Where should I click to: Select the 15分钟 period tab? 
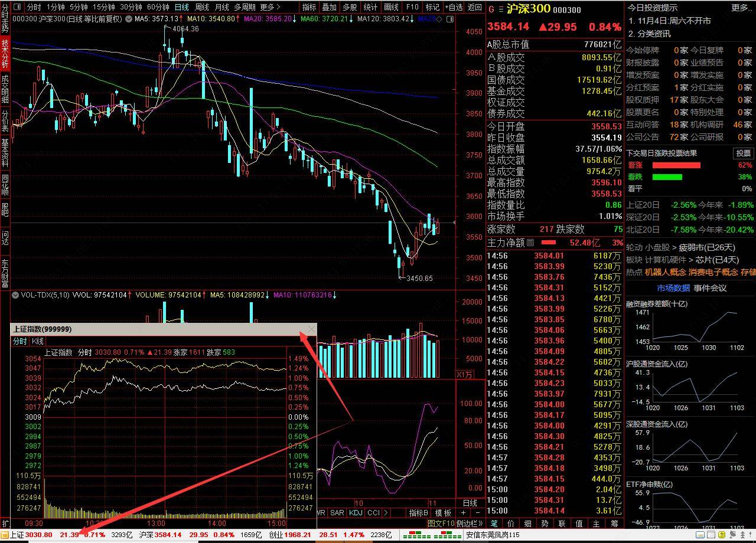(x=104, y=7)
